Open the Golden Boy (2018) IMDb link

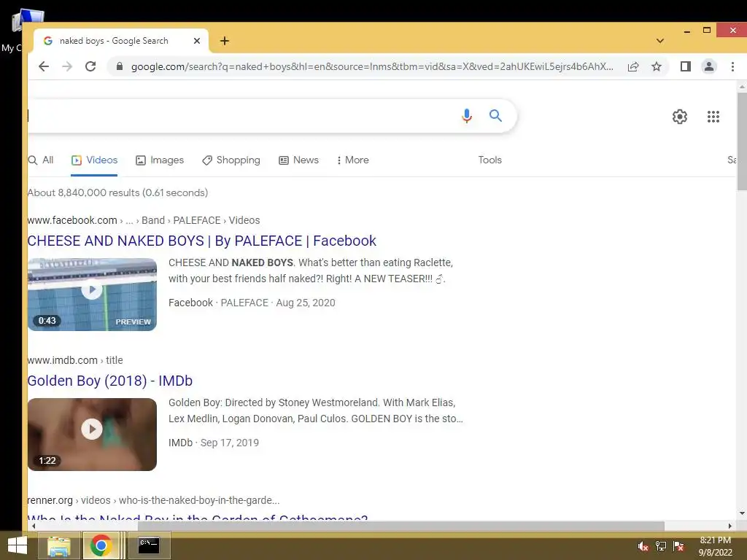click(x=110, y=381)
